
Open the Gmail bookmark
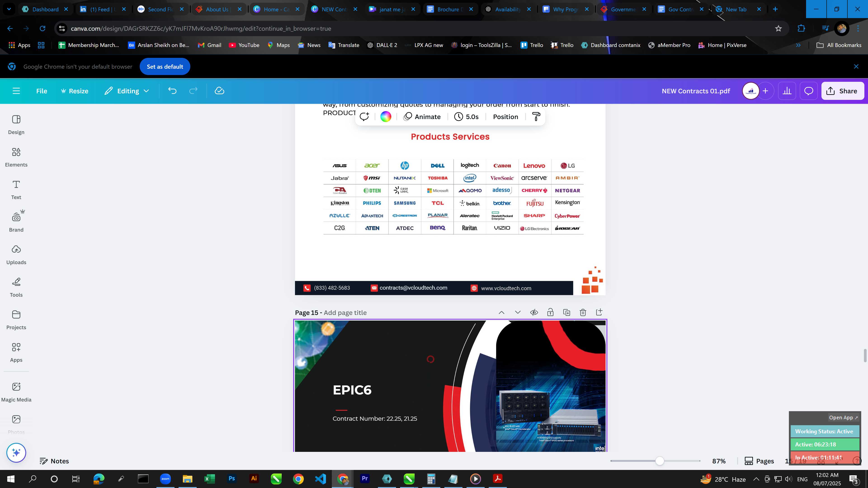pyautogui.click(x=209, y=45)
